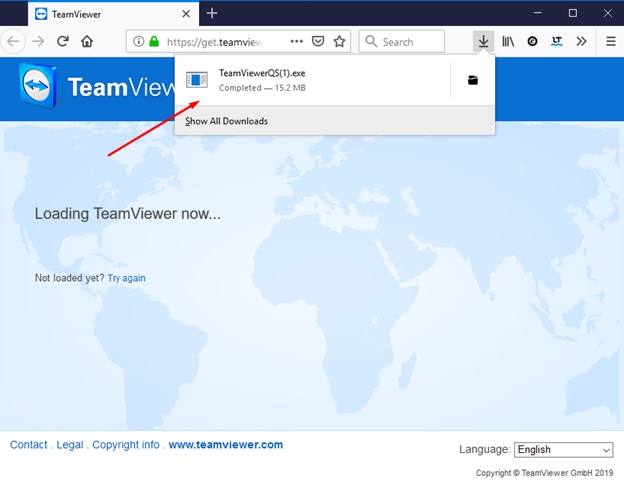Reload the TeamViewer page
Screen dimensions: 624x485
coord(62,41)
